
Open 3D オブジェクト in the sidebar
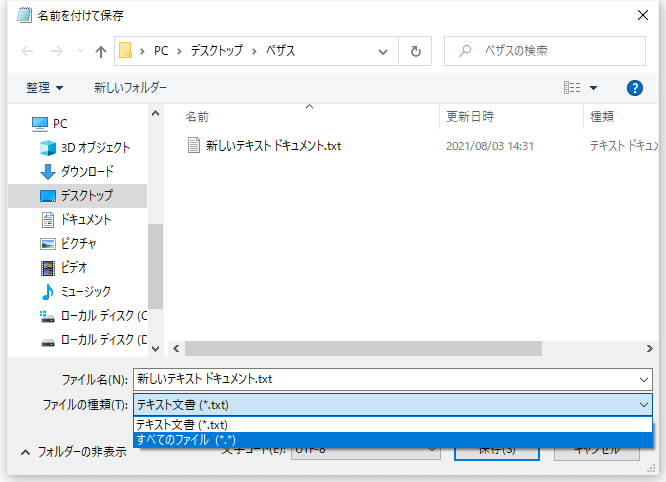(85, 148)
